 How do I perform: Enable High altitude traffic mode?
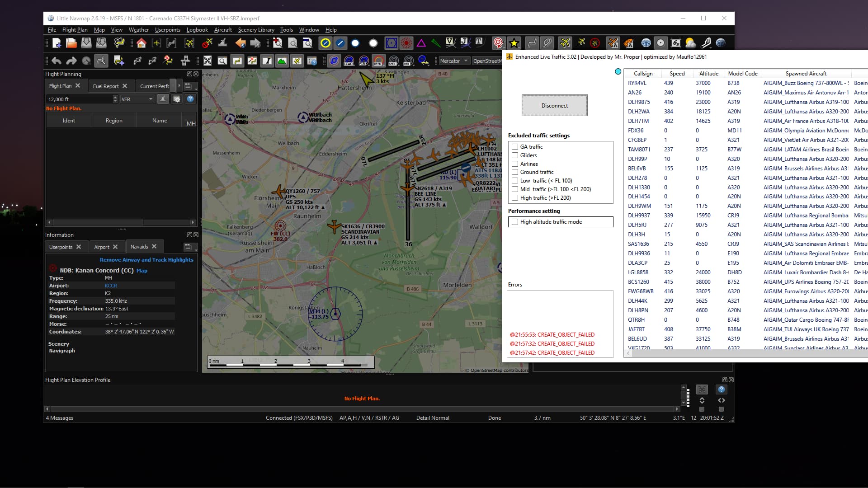coord(515,221)
